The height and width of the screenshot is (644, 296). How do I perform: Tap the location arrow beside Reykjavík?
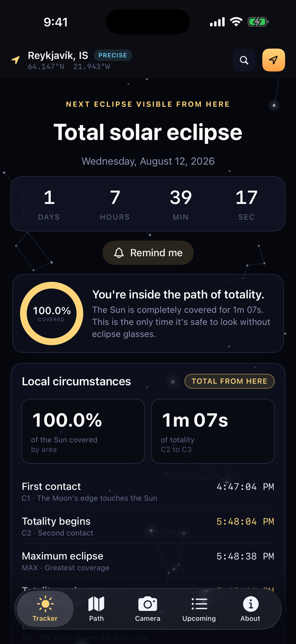point(16,60)
